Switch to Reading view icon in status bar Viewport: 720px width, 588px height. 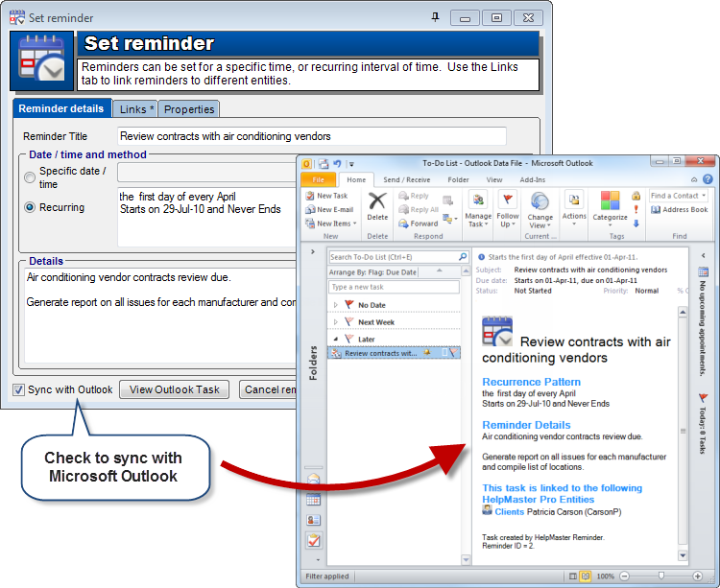click(585, 576)
